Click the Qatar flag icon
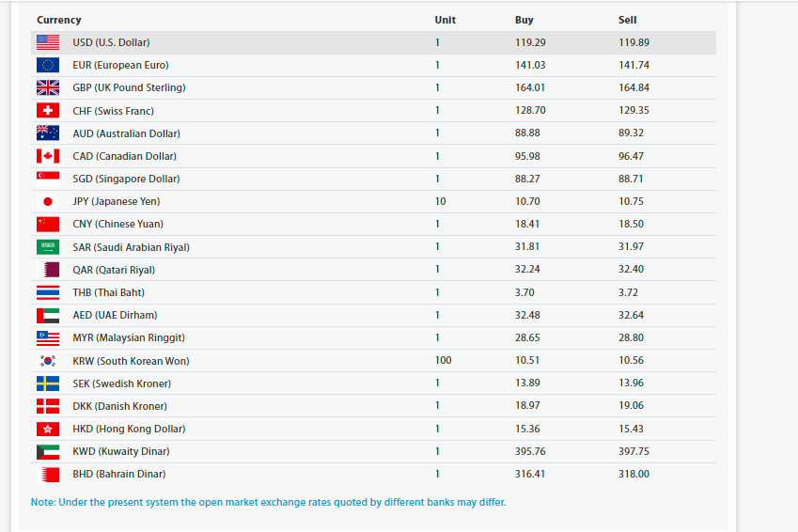Screen dimensions: 798x532 click(x=48, y=270)
